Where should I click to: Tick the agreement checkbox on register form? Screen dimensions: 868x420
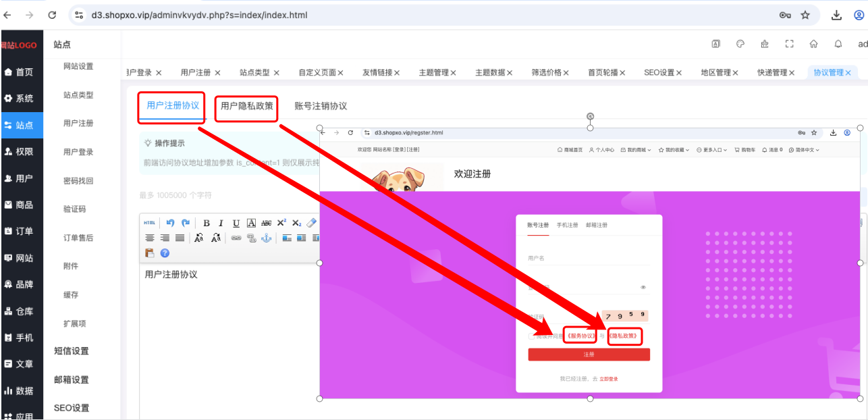[x=532, y=336]
